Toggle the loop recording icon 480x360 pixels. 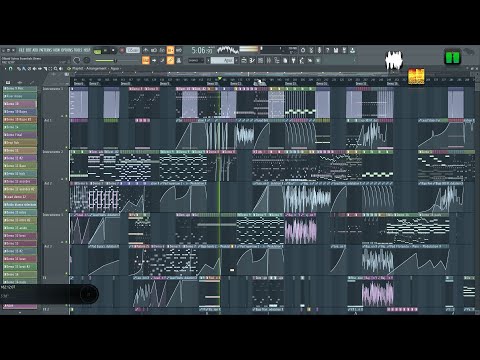179,50
